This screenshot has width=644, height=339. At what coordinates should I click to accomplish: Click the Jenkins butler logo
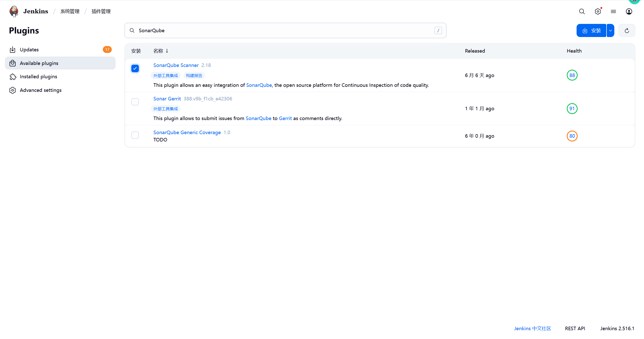[14, 11]
